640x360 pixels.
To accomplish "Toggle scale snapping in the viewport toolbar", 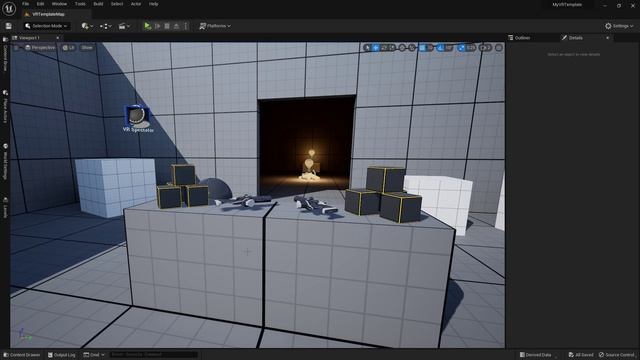I will point(461,48).
